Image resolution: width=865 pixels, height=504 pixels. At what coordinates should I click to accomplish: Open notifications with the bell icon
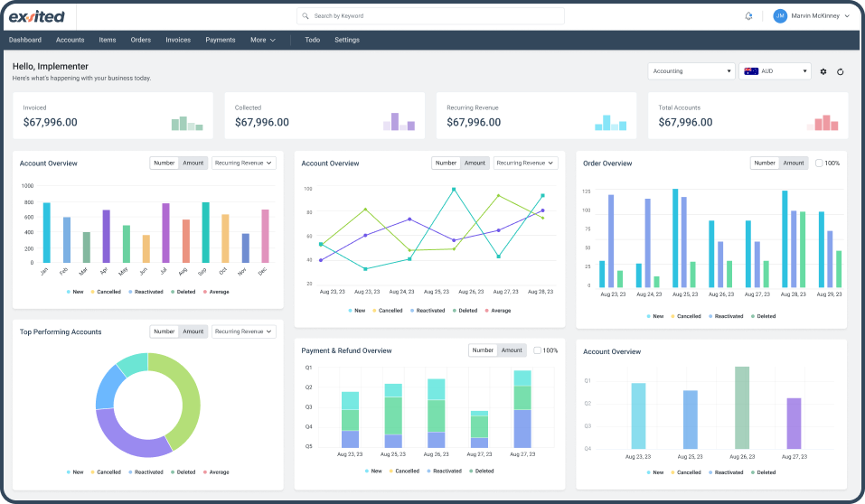[748, 16]
